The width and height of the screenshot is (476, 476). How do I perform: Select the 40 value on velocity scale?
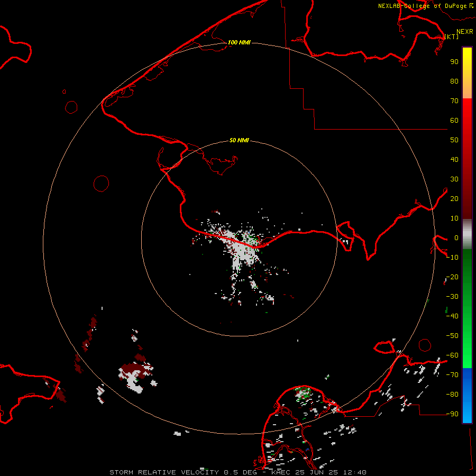(x=454, y=160)
